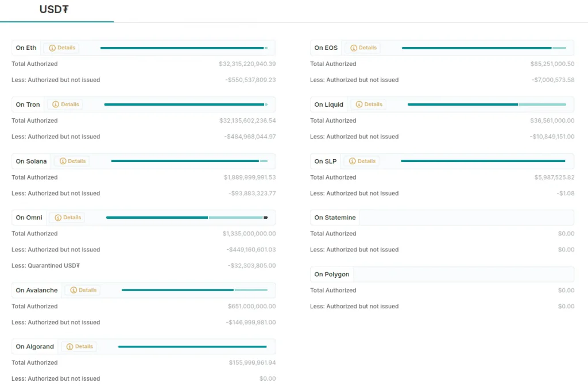The image size is (588, 387).
Task: Click the On Statemine label
Action: coord(335,218)
